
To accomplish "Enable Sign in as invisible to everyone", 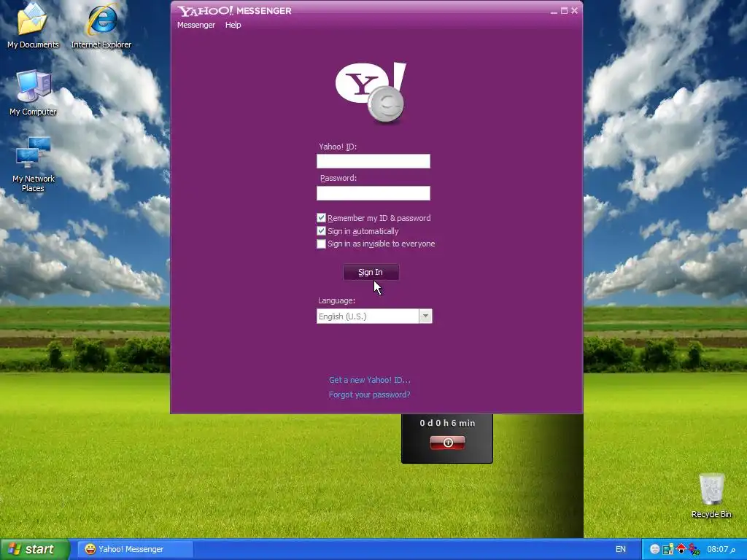I will coord(321,244).
